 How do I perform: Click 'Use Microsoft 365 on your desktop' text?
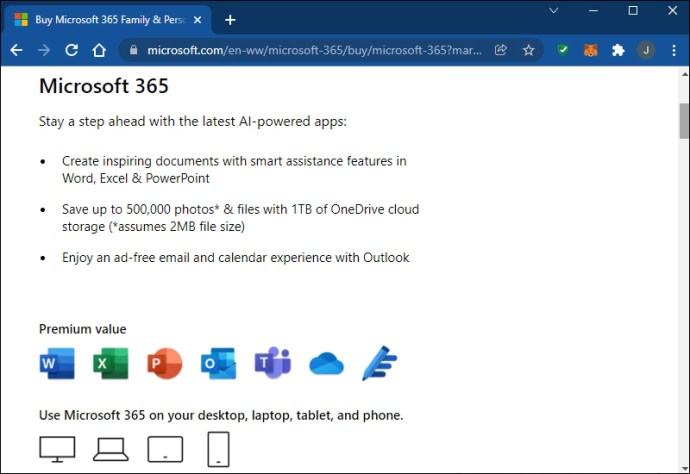(x=221, y=415)
